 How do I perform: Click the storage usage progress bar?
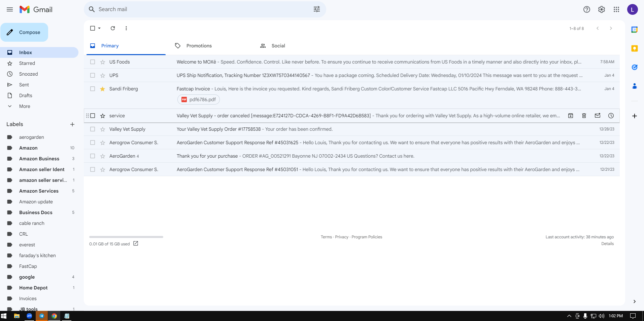[x=126, y=237]
